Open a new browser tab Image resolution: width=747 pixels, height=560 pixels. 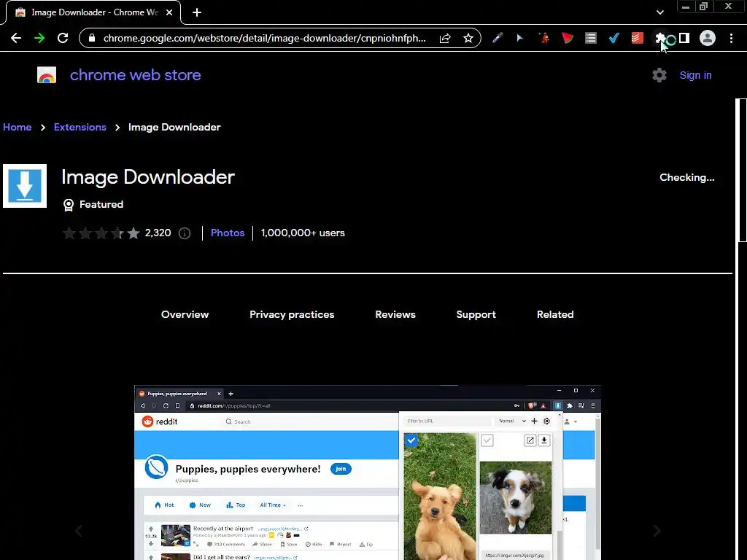[197, 12]
